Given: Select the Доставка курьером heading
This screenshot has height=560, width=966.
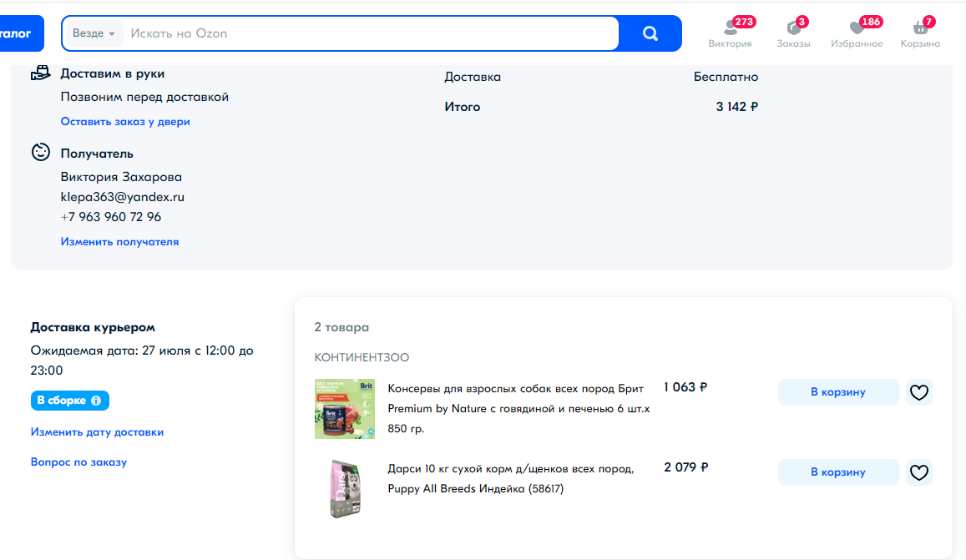Looking at the screenshot, I should [93, 327].
